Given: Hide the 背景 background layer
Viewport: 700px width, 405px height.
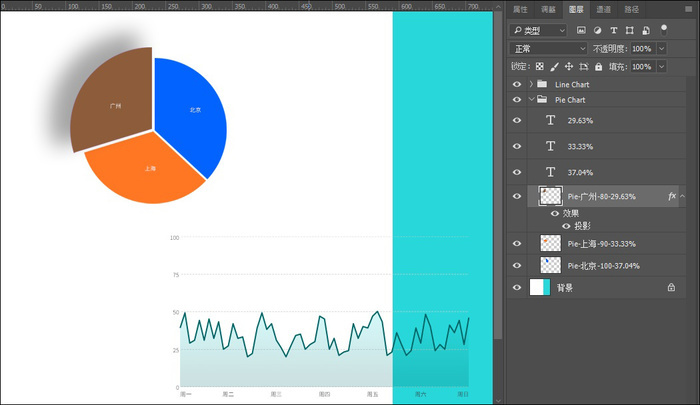Looking at the screenshot, I should tap(517, 287).
